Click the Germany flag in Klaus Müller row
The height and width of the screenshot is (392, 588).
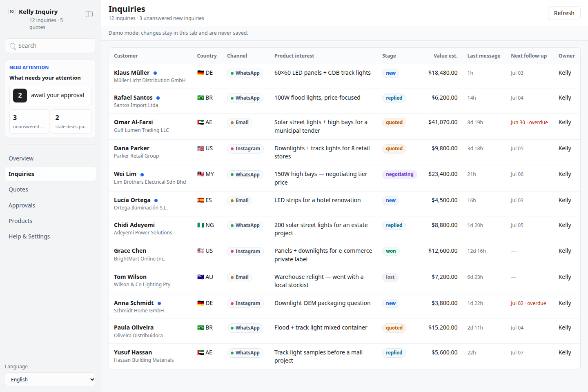(200, 73)
